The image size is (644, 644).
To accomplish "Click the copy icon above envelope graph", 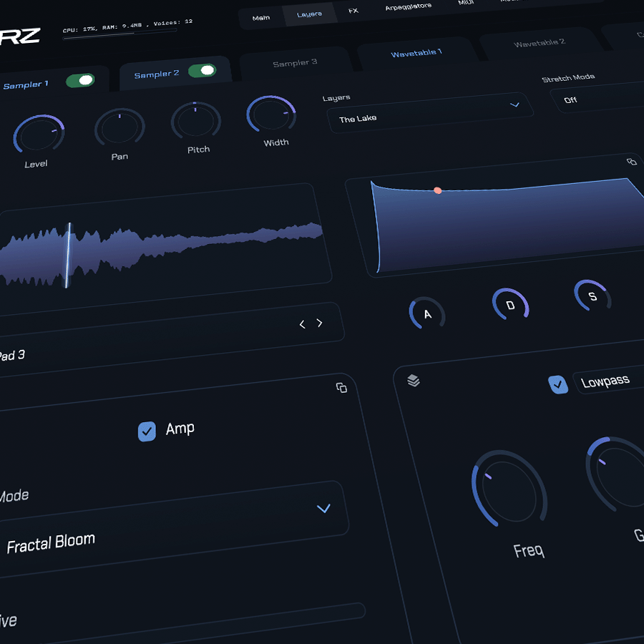I will pyautogui.click(x=632, y=162).
